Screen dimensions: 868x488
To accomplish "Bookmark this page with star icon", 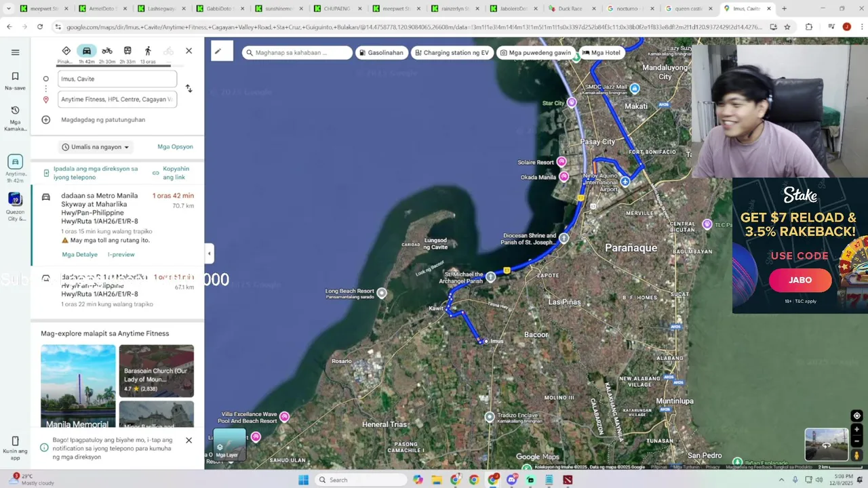I will 787,26.
